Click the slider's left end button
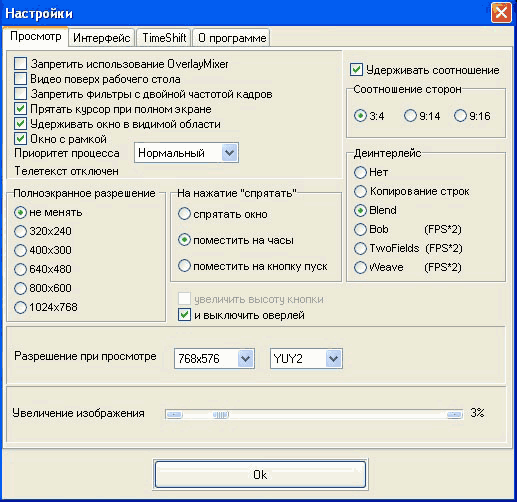517x502 pixels. (x=174, y=415)
